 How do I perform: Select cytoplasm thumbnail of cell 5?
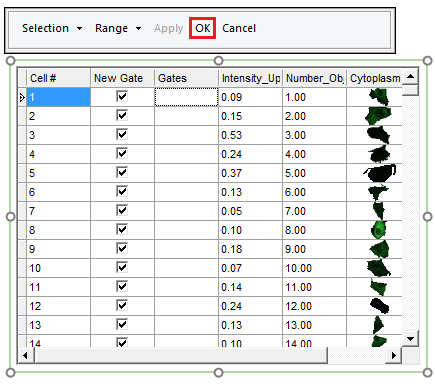(x=380, y=173)
